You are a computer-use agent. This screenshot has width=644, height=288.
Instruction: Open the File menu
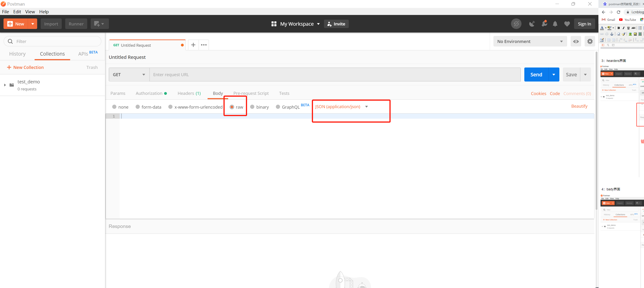pos(6,12)
